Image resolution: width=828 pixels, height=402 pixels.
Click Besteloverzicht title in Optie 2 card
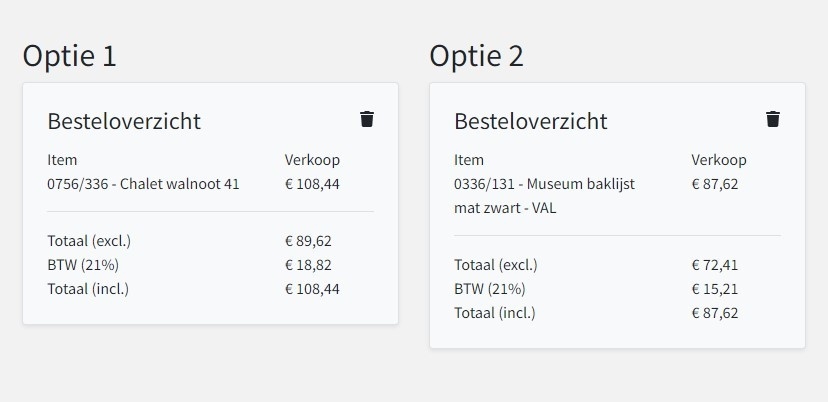(531, 121)
